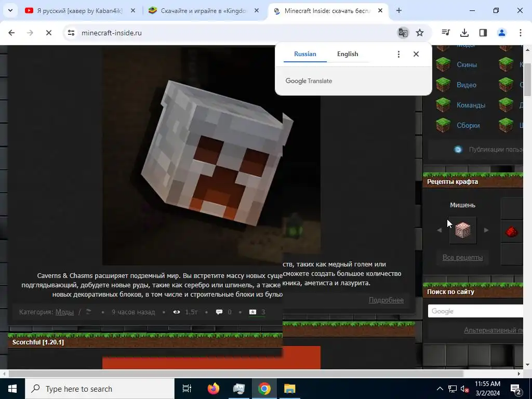Image resolution: width=532 pixels, height=399 pixels.
Task: Open Альтернативный поиск link
Action: click(494, 330)
